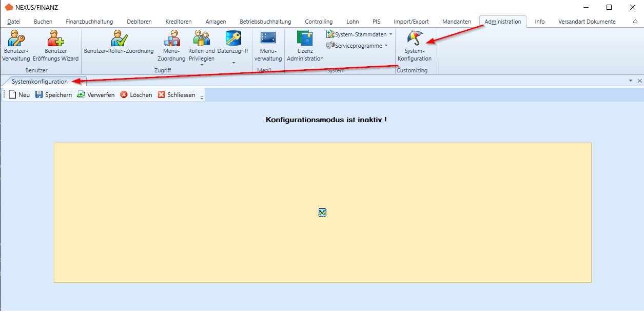Open toolbar overflow options arrow
Screen dimensions: 644x311
point(202,97)
